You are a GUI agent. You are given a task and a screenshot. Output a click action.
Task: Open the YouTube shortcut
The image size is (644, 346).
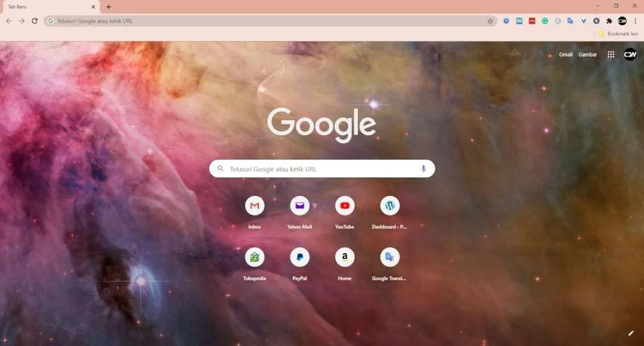tap(345, 213)
